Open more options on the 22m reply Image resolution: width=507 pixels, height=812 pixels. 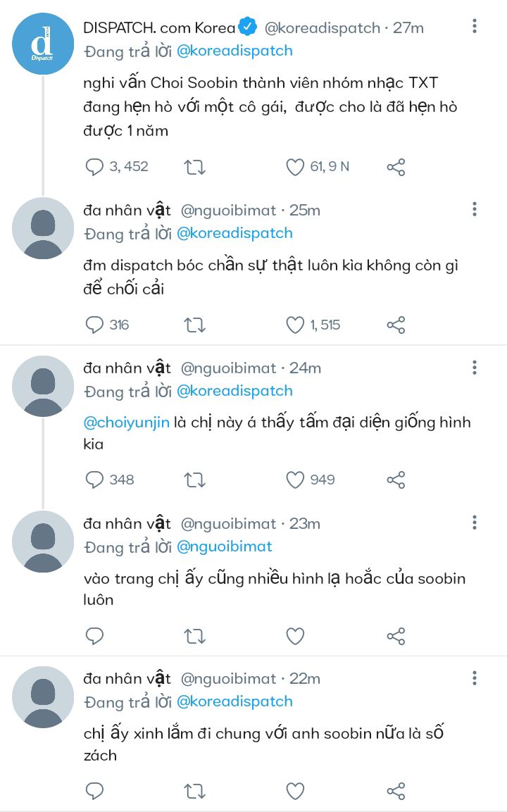[x=475, y=678]
